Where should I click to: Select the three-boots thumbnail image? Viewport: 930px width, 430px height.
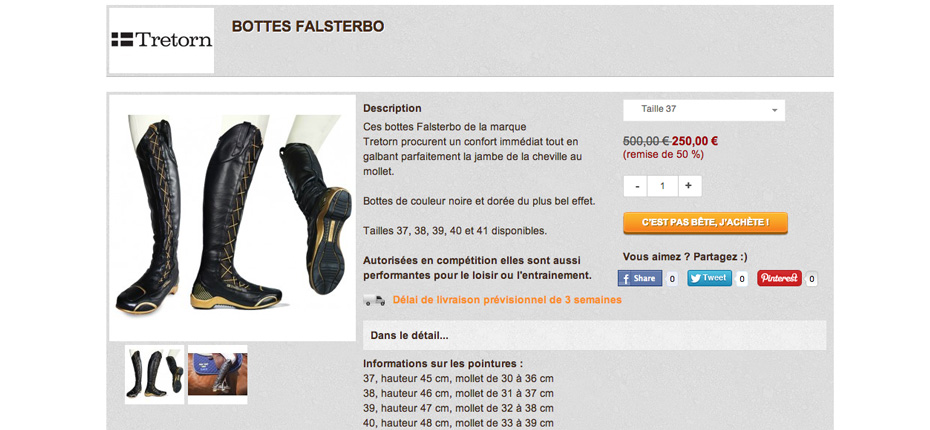[155, 374]
